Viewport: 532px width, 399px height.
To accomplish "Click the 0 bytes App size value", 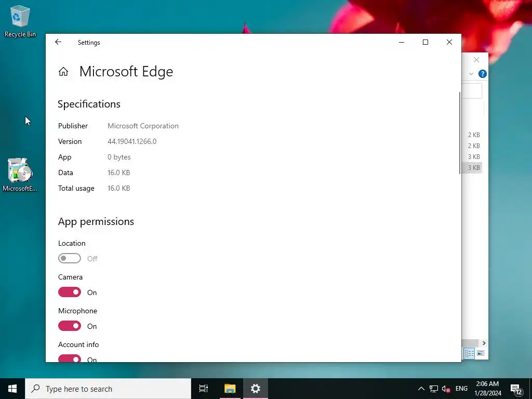I will (119, 157).
